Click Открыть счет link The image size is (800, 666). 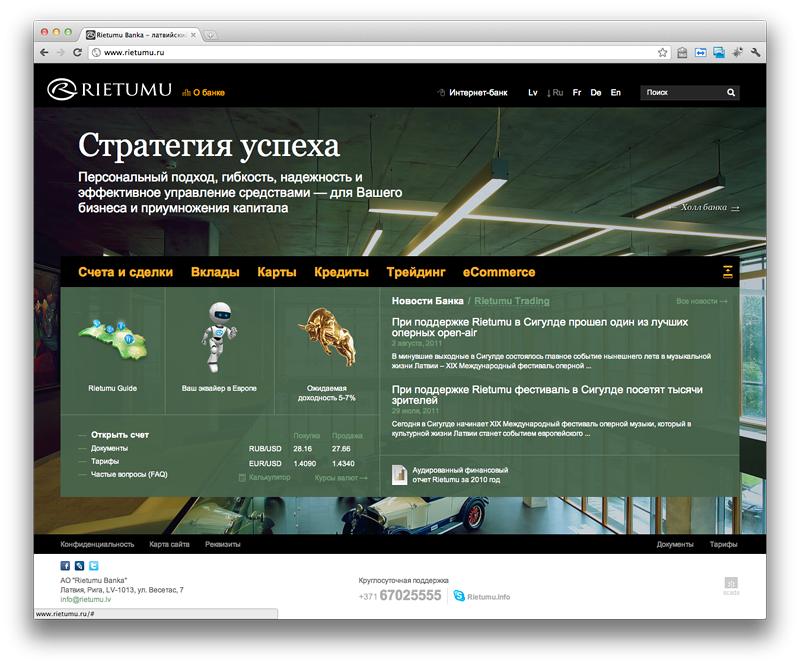click(120, 435)
